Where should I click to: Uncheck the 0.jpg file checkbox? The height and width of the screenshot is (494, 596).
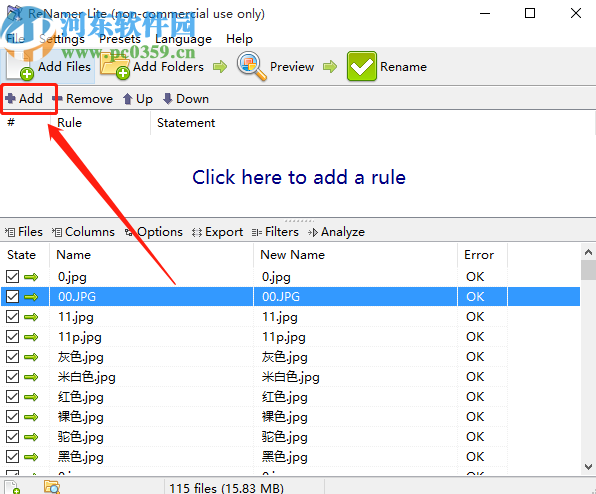[12, 277]
